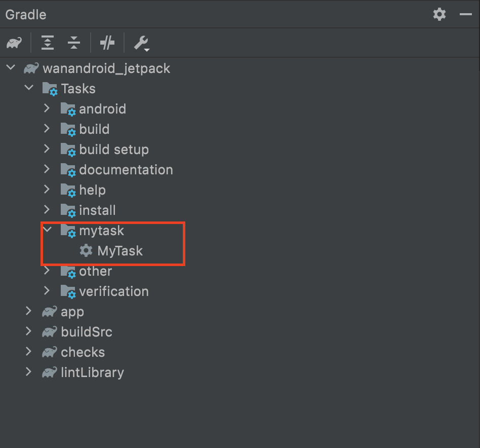480x448 pixels.
Task: Click the Reload Gradle projects elephant icon
Action: pyautogui.click(x=14, y=43)
